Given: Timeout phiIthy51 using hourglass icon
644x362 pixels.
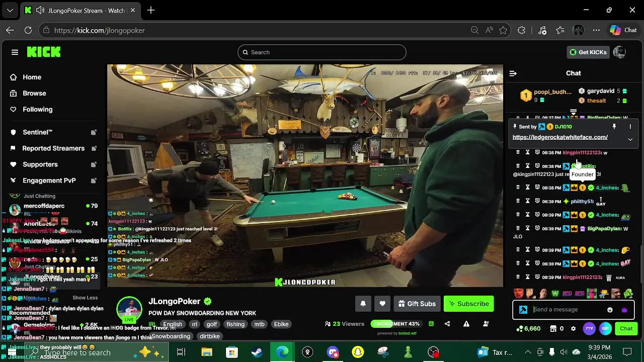Looking at the screenshot, I should tap(527, 201).
